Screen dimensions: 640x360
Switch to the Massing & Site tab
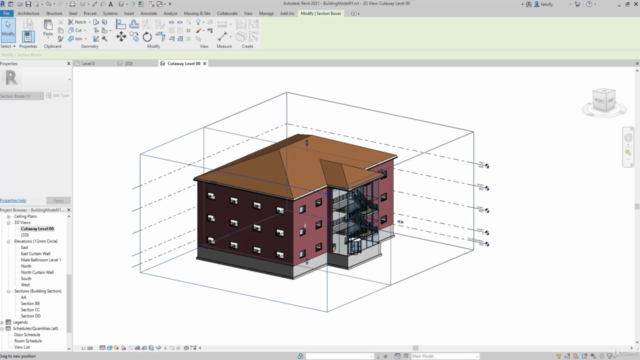click(197, 13)
